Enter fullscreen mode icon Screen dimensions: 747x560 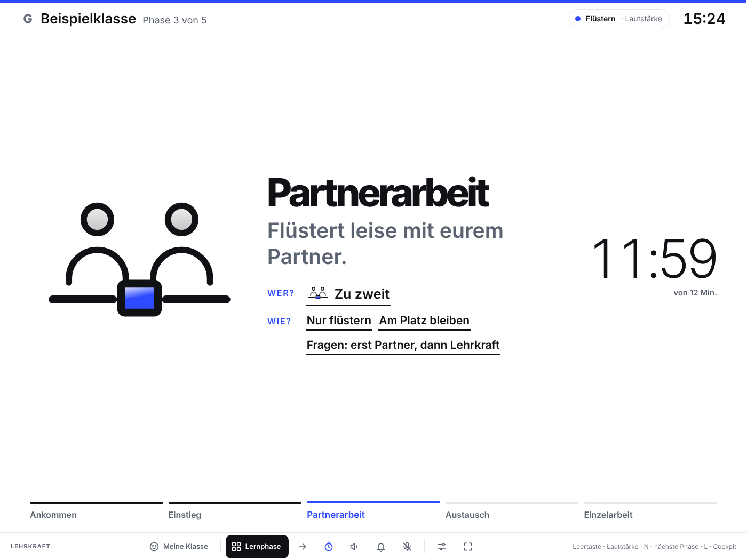point(468,547)
